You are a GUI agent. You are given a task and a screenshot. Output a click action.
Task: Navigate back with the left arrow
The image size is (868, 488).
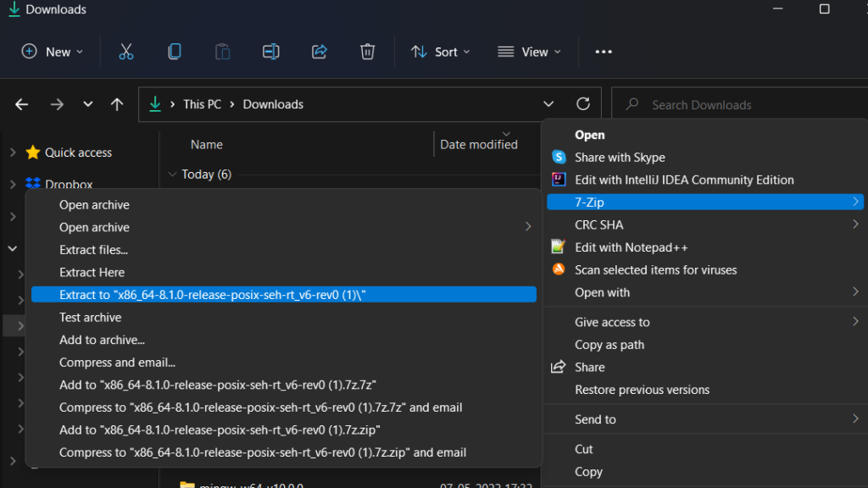tap(22, 104)
